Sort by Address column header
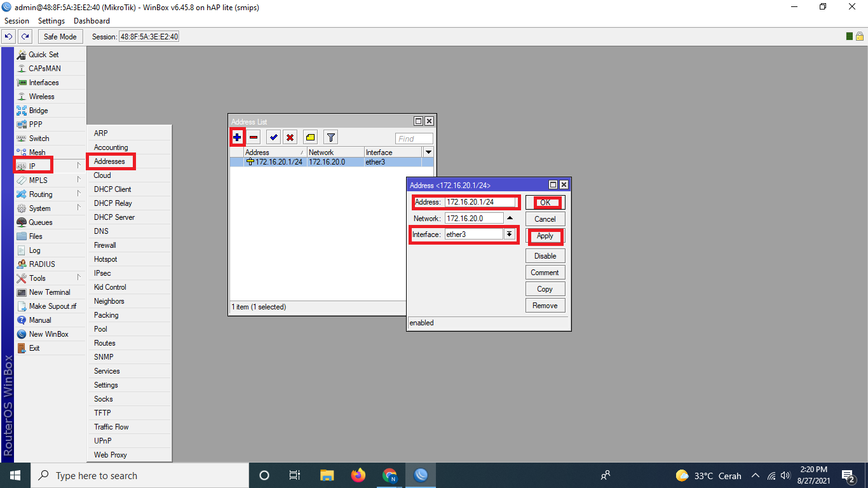 275,152
